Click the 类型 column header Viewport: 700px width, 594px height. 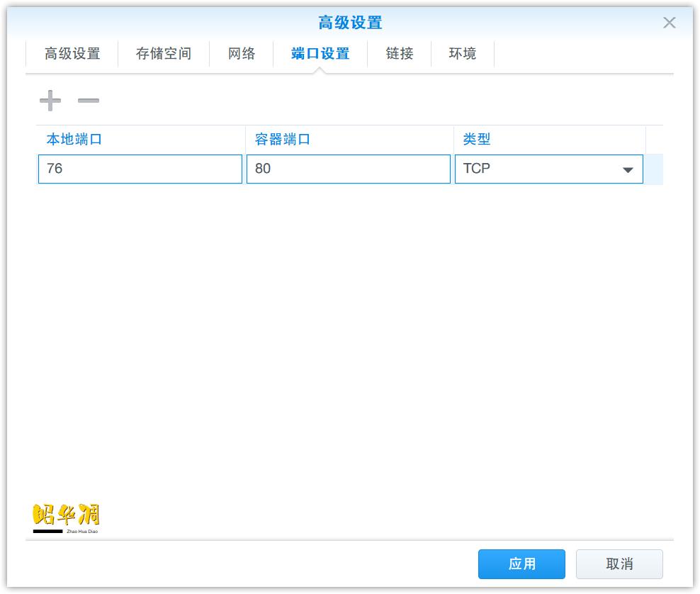pyautogui.click(x=473, y=139)
